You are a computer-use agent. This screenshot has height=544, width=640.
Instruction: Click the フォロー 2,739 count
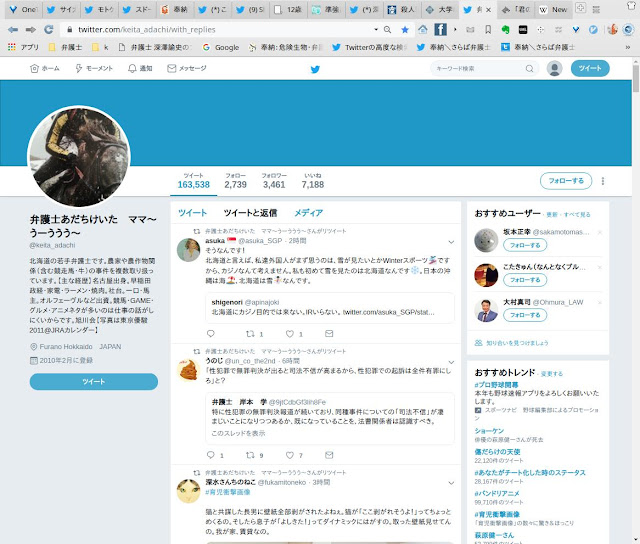tap(236, 181)
